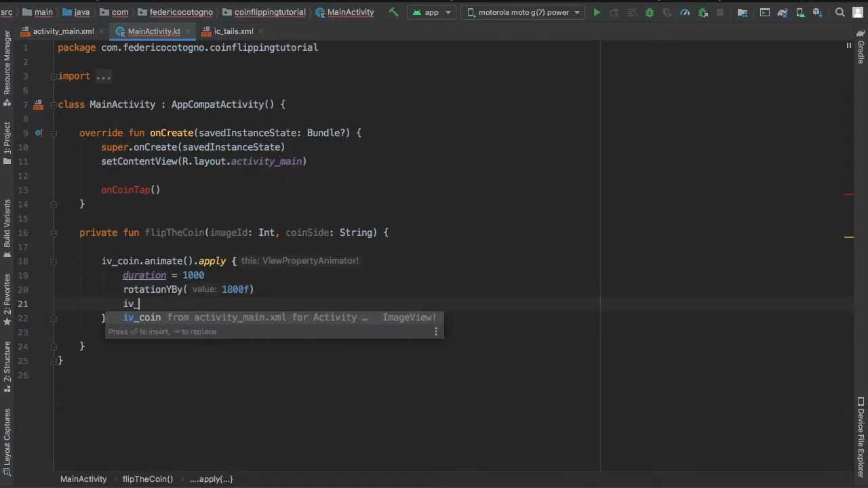Click fold end marker on line 14
Image resolution: width=868 pixels, height=488 pixels.
pos(53,204)
